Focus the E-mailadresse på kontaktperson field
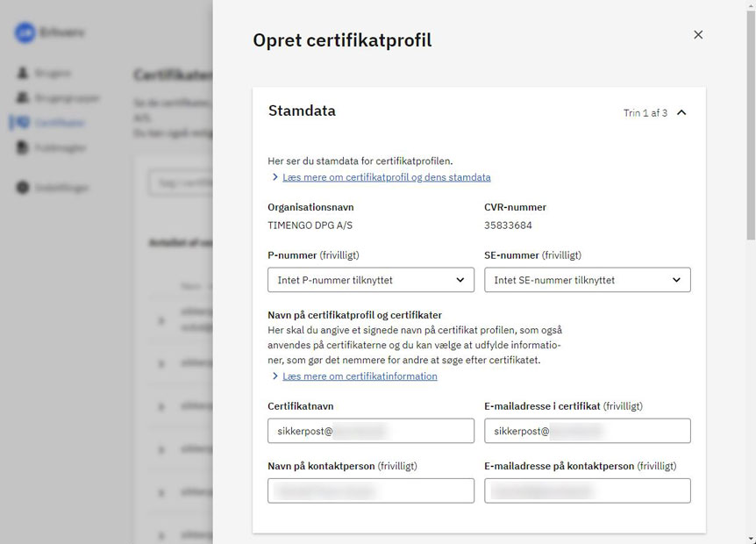756x544 pixels. (x=588, y=490)
